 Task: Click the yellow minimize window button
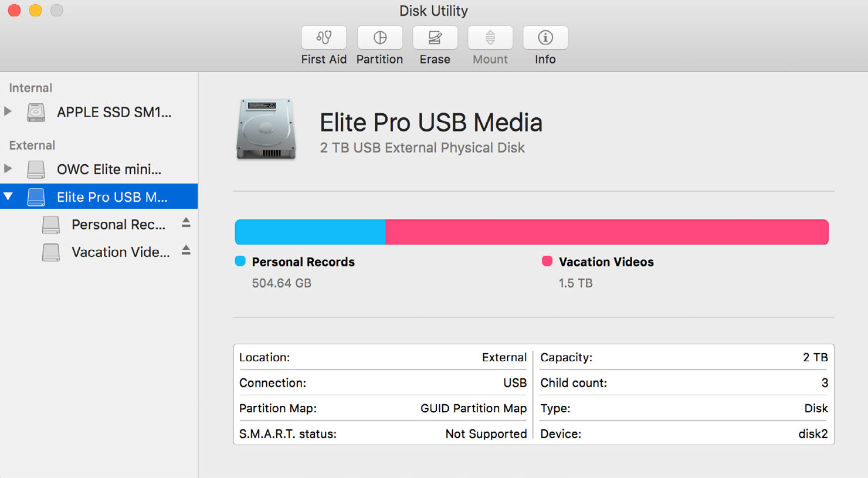point(36,11)
